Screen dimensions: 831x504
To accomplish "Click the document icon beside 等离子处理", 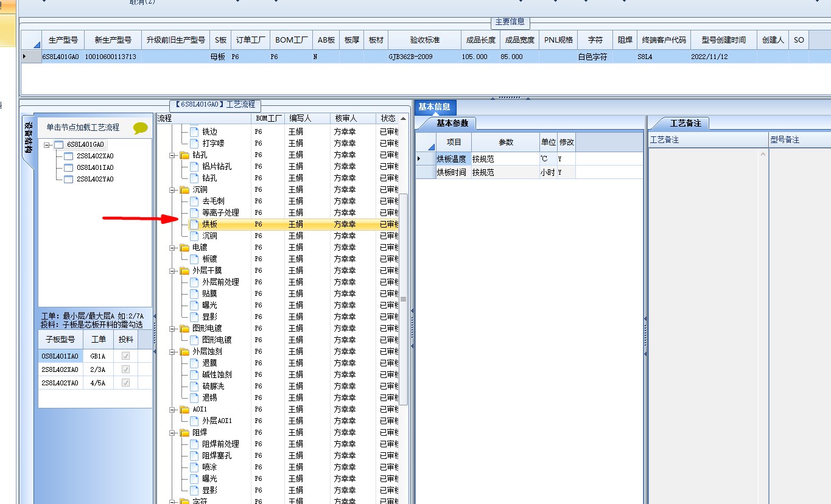I will [x=194, y=212].
